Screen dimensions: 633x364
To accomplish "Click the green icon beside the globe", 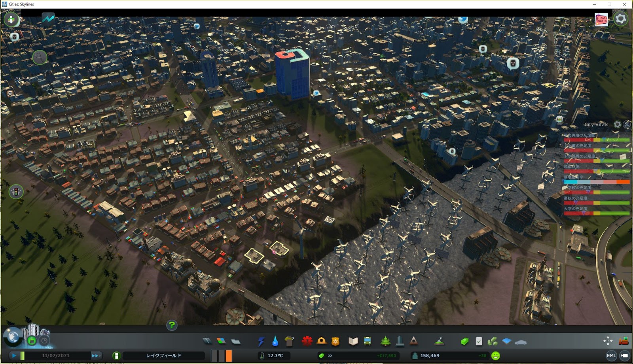I will point(32,341).
